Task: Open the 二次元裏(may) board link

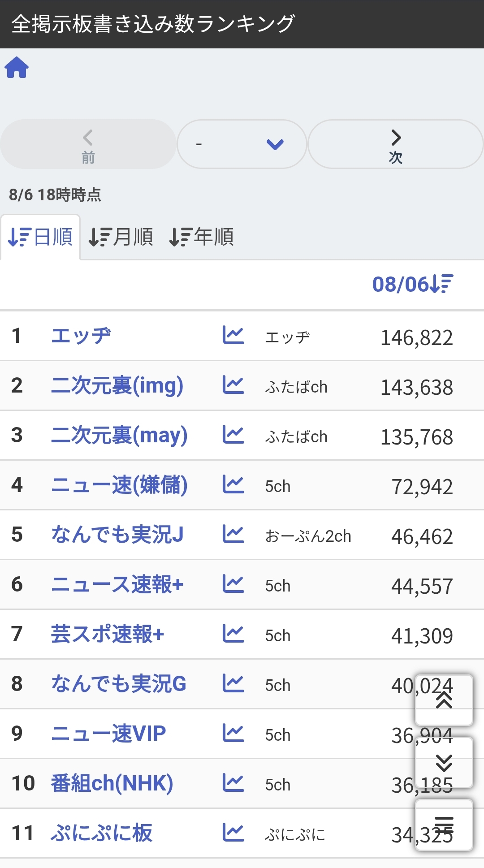Action: coord(119,435)
